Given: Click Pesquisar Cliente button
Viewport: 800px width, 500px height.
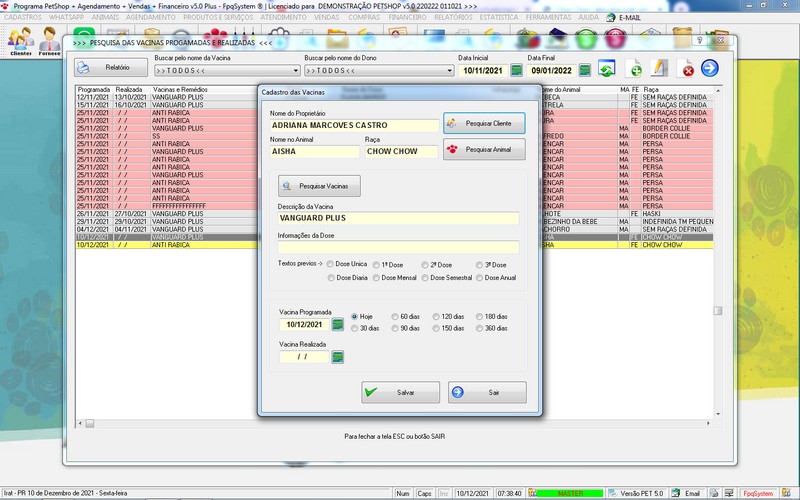Looking at the screenshot, I should [x=484, y=123].
